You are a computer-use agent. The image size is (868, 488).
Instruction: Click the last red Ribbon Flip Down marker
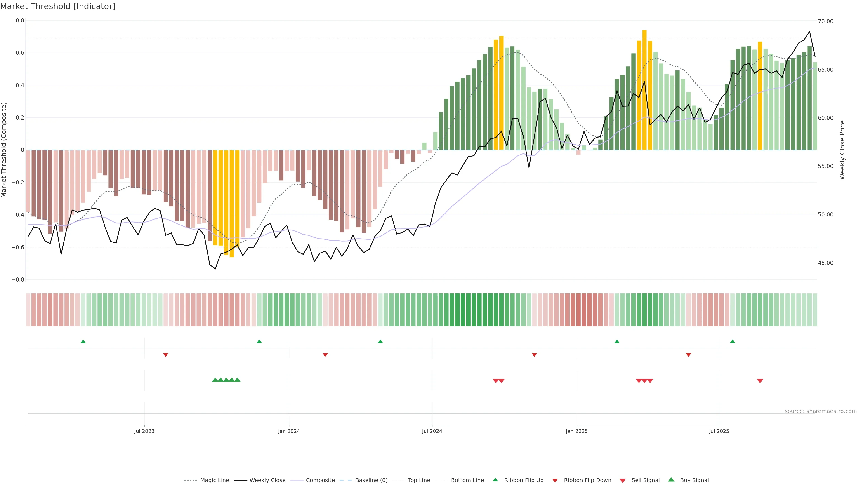(x=688, y=355)
